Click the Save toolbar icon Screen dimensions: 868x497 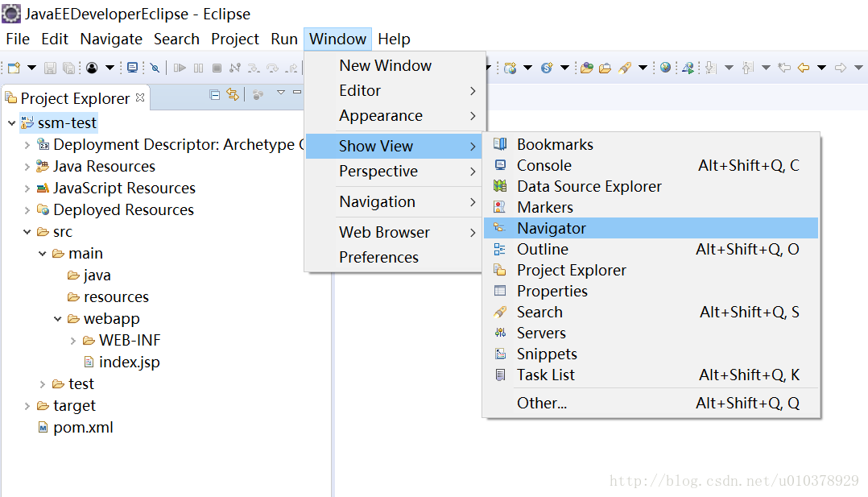(51, 68)
